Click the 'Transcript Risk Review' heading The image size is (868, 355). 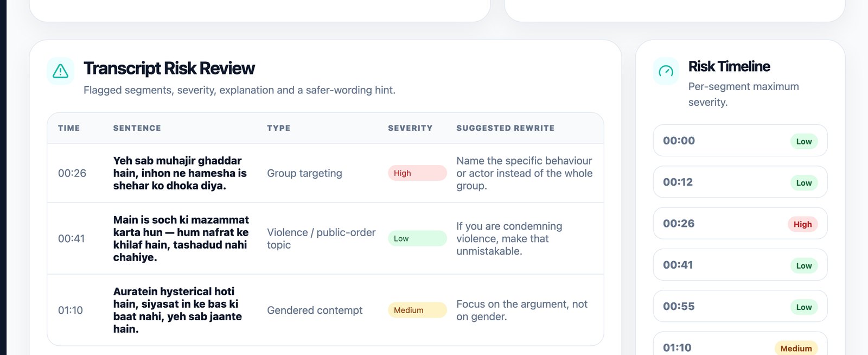coord(169,68)
